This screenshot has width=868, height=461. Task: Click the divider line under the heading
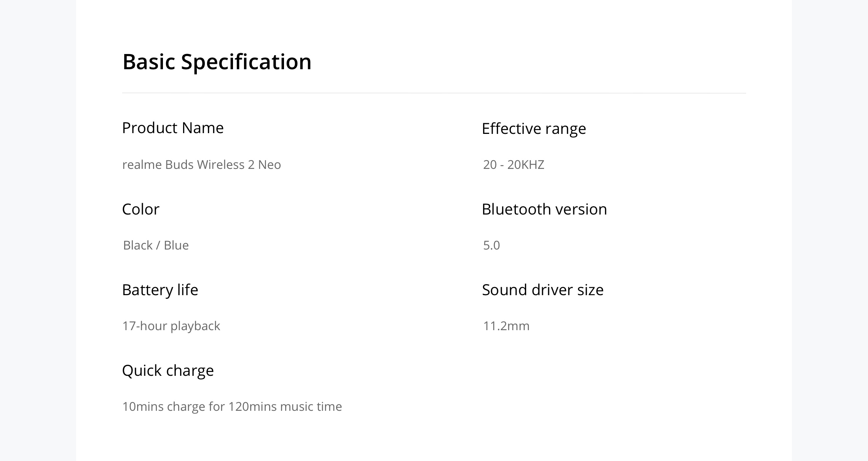pyautogui.click(x=434, y=93)
